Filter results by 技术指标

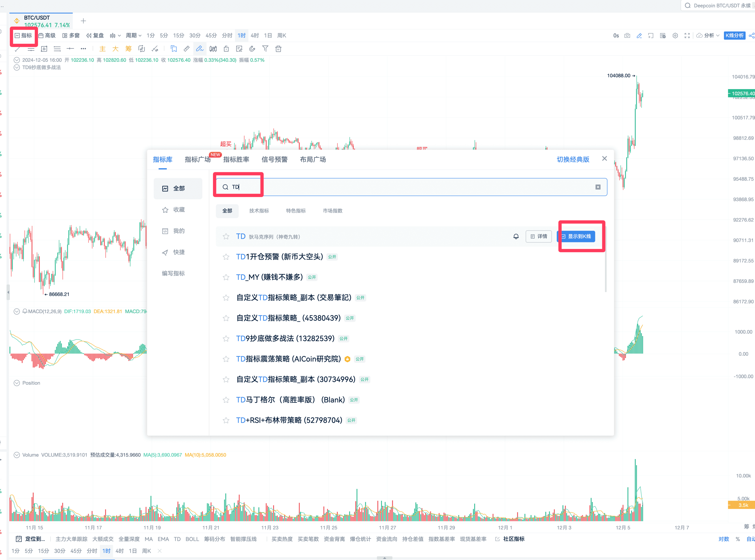click(259, 211)
